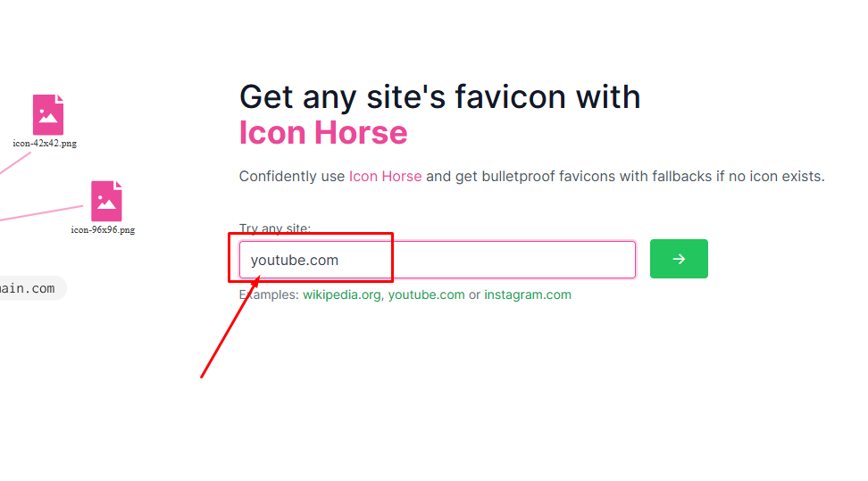Select the icon-42x42.png filename label

[45, 144]
